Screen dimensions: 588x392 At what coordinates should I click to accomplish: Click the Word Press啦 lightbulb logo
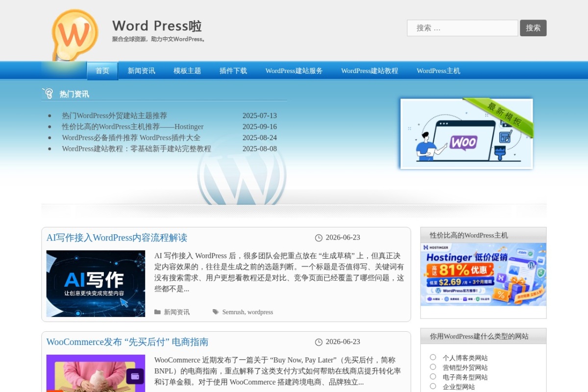74,34
